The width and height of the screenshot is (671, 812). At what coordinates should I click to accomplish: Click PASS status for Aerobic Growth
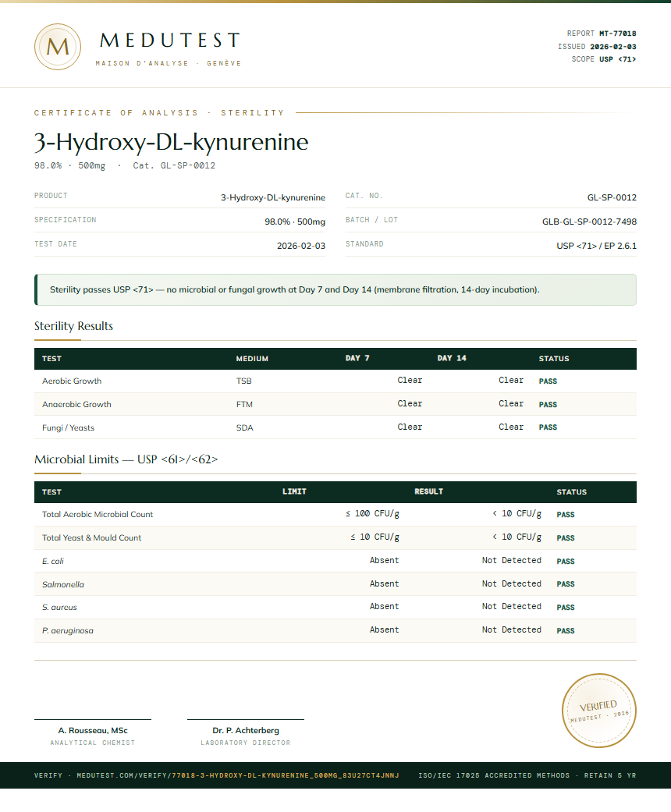pyautogui.click(x=548, y=381)
